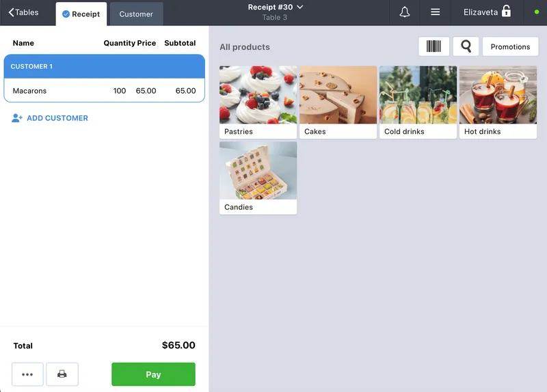Select the Customer 1 header
This screenshot has width=547, height=392.
[x=105, y=66]
